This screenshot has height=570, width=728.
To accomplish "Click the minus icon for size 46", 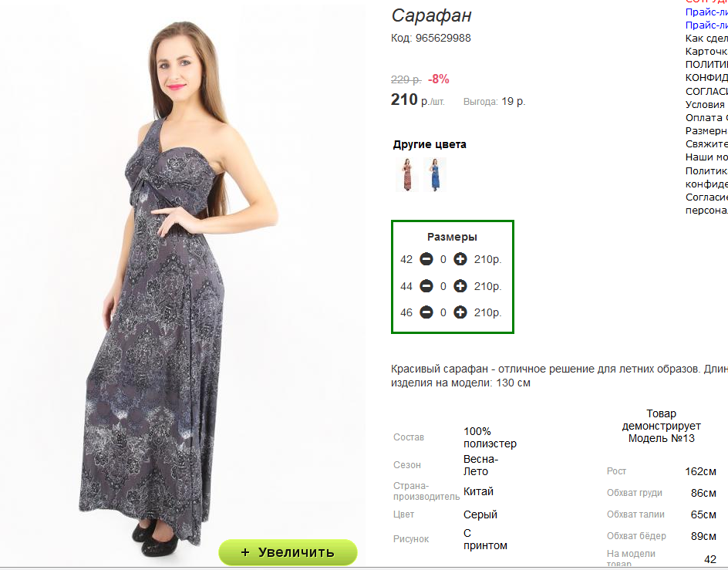I will [426, 312].
